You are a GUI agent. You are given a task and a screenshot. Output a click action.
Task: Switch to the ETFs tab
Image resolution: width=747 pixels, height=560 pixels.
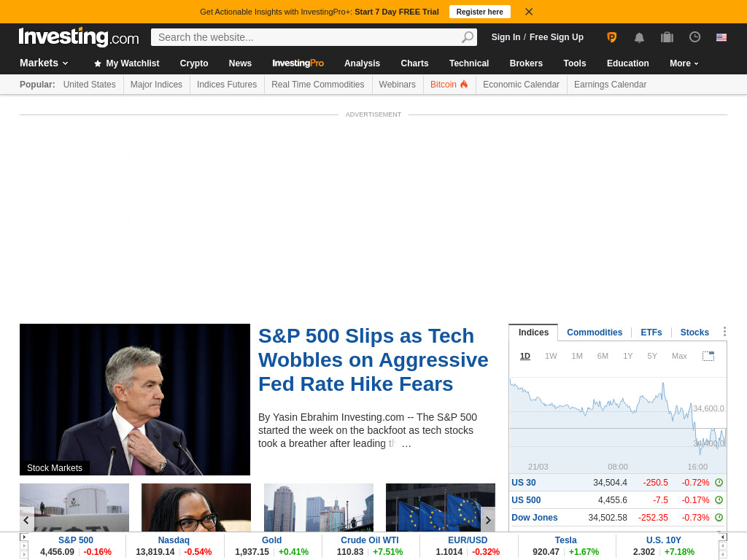[x=651, y=332]
